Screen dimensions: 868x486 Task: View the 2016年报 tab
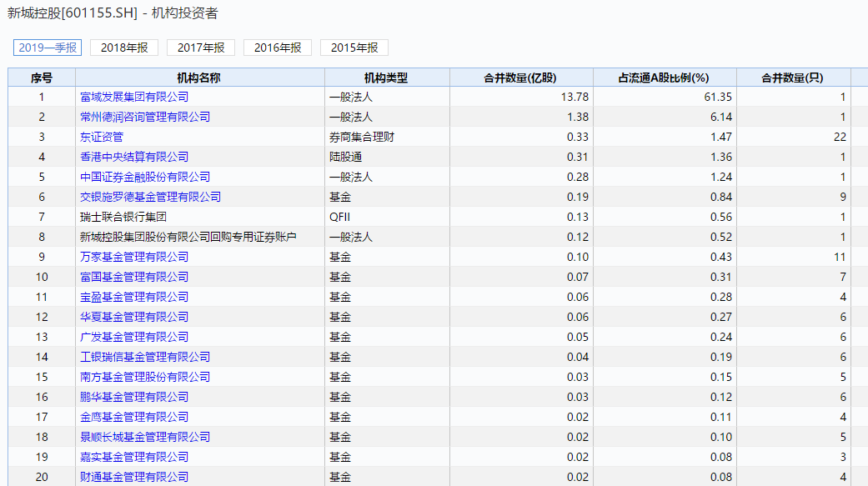tap(278, 48)
